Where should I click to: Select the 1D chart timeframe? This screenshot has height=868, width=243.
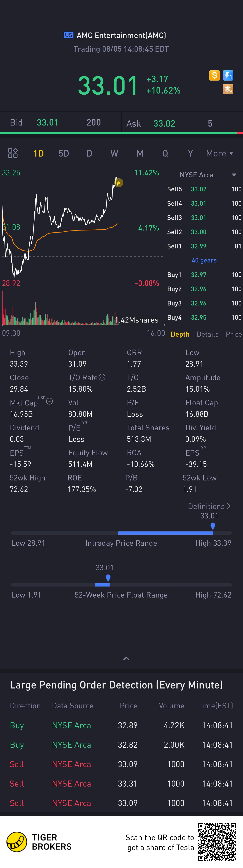pos(38,153)
